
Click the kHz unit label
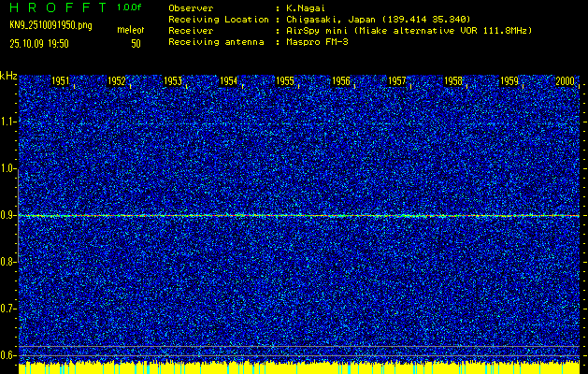(8, 75)
